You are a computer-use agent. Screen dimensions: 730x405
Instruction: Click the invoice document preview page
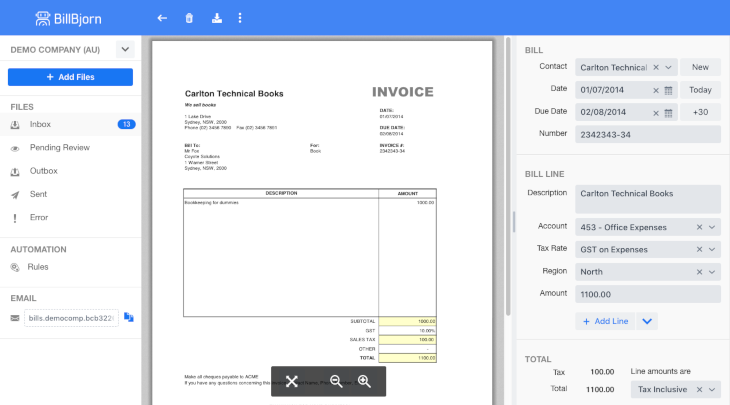[322, 223]
